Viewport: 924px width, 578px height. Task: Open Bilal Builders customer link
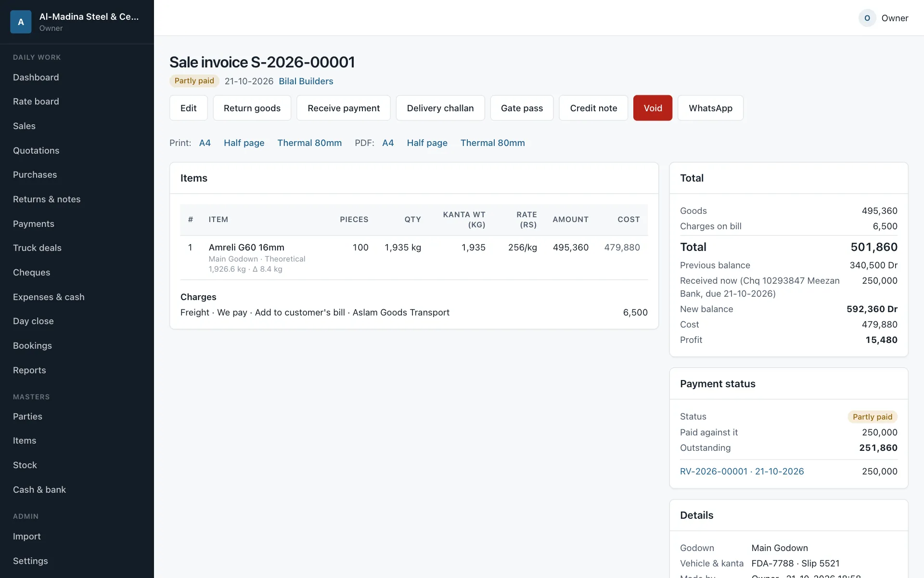tap(306, 81)
